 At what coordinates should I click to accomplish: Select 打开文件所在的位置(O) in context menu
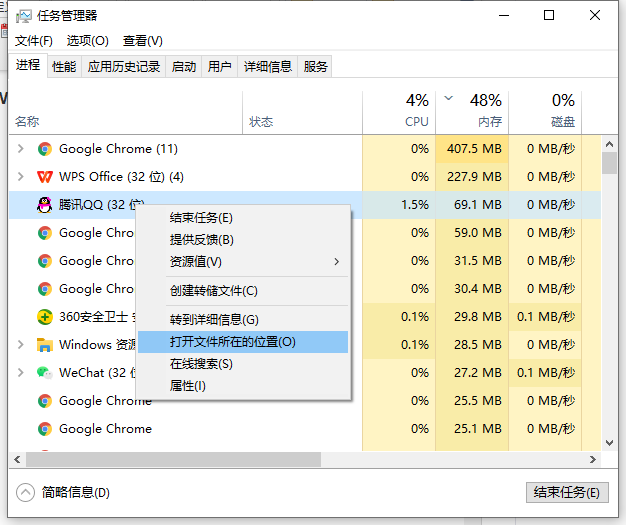click(x=233, y=342)
